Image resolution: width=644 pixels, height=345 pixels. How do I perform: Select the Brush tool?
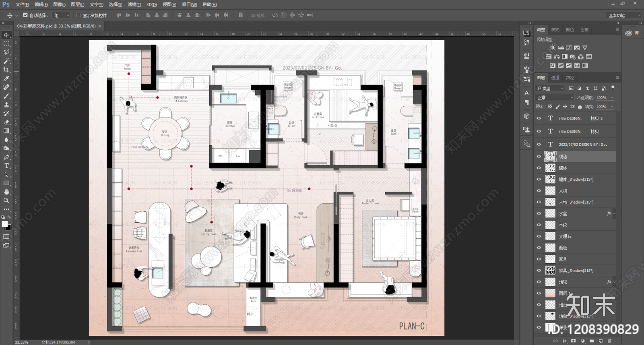click(x=6, y=96)
